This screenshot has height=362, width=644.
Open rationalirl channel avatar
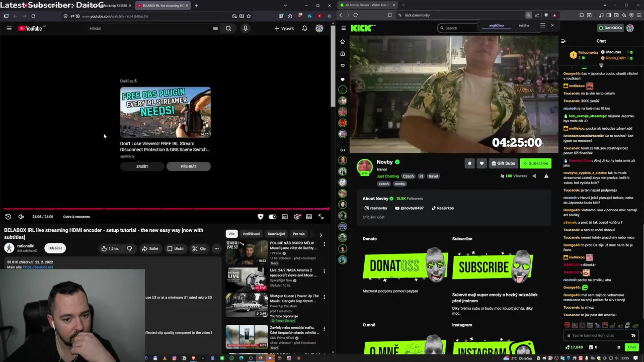[9, 248]
